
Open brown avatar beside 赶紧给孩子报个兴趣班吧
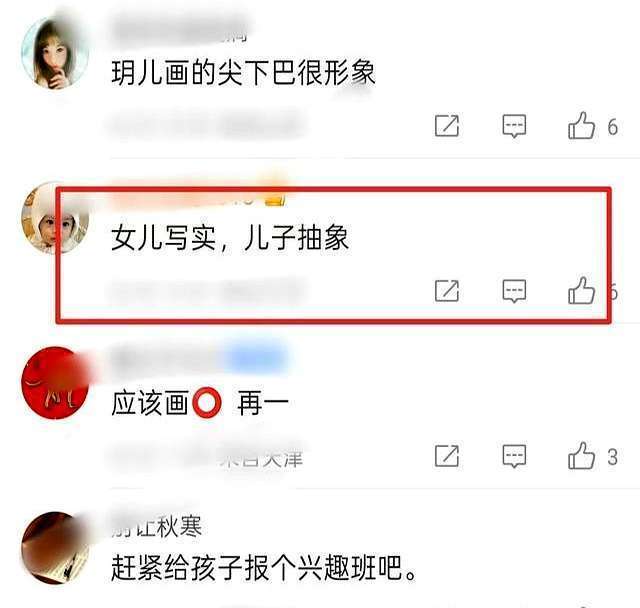coord(55,548)
